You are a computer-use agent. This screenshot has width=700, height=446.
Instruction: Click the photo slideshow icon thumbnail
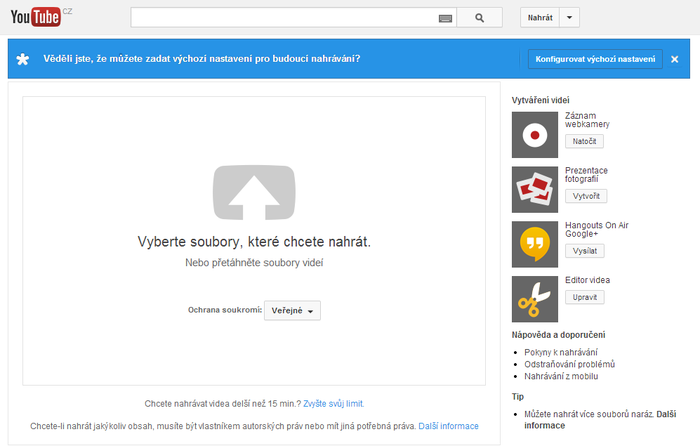tap(535, 190)
